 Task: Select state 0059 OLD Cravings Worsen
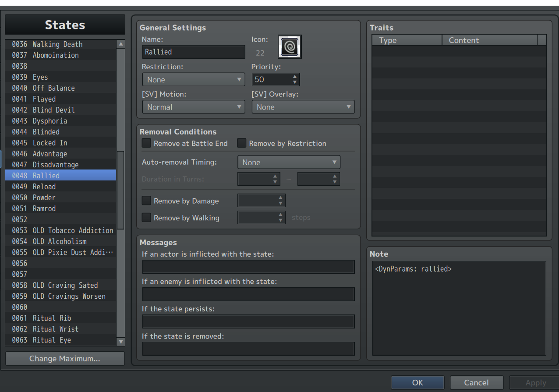(61, 296)
